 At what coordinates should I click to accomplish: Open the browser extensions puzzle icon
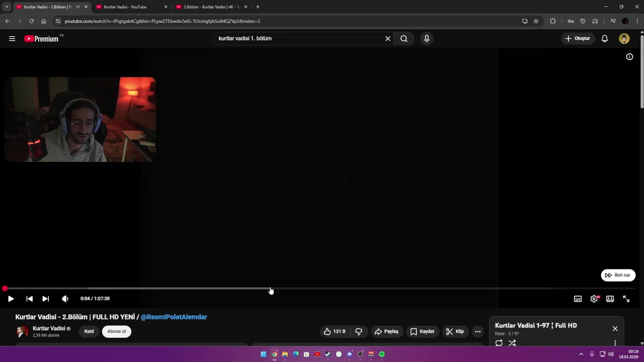coord(552,21)
